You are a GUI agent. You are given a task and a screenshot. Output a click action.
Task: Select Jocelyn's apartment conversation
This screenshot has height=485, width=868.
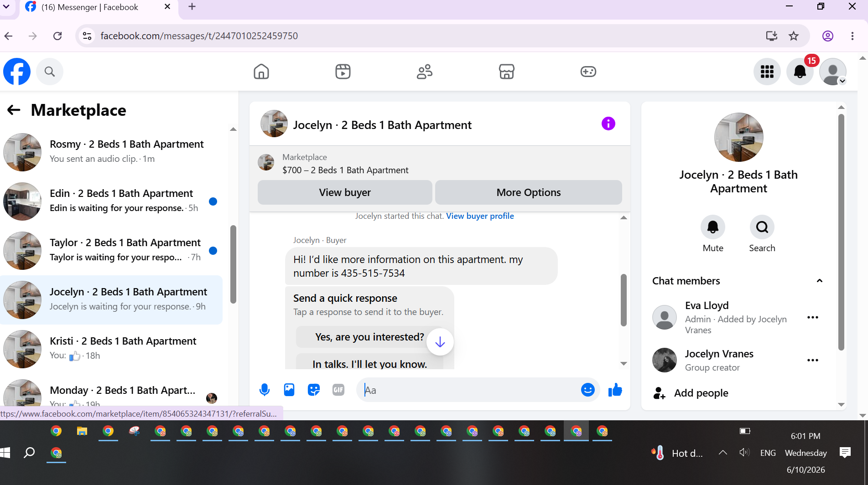pos(111,299)
